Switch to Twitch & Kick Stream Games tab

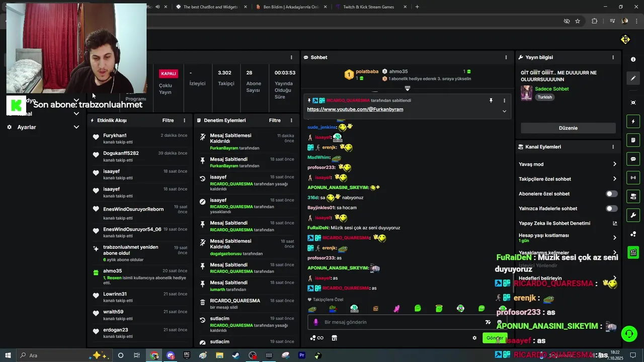369,7
